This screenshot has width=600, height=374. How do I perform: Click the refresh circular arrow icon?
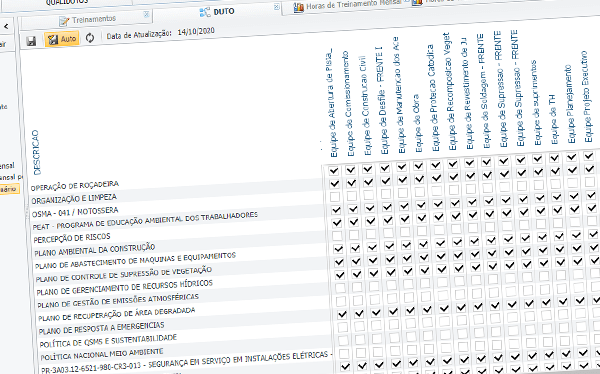click(x=90, y=38)
